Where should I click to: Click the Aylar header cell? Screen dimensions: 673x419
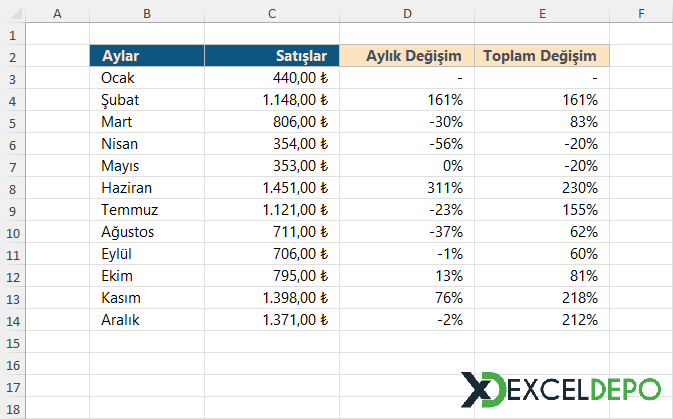147,56
